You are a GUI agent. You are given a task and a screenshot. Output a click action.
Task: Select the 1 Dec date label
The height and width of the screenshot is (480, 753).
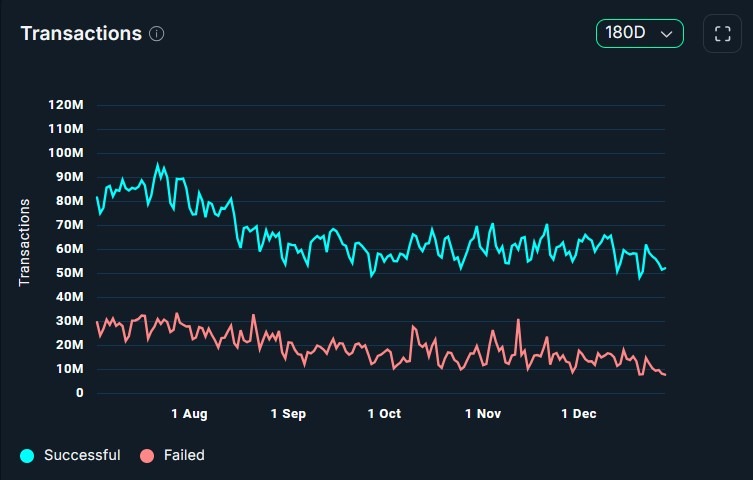[578, 413]
